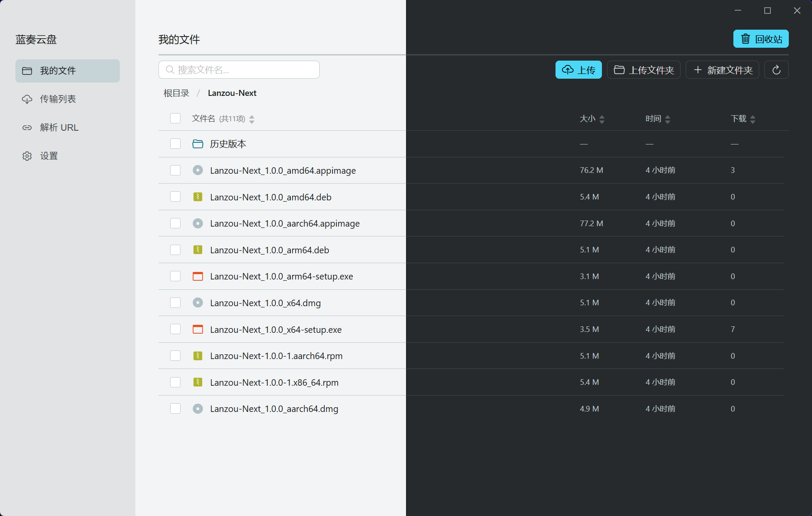This screenshot has width=812, height=516.
Task: Click the search magnifier icon
Action: tap(170, 70)
